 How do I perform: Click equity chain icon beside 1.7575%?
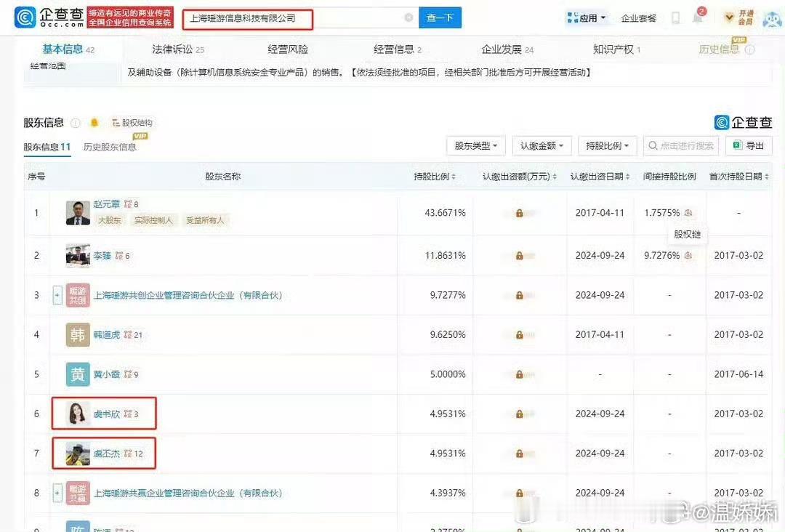(688, 213)
